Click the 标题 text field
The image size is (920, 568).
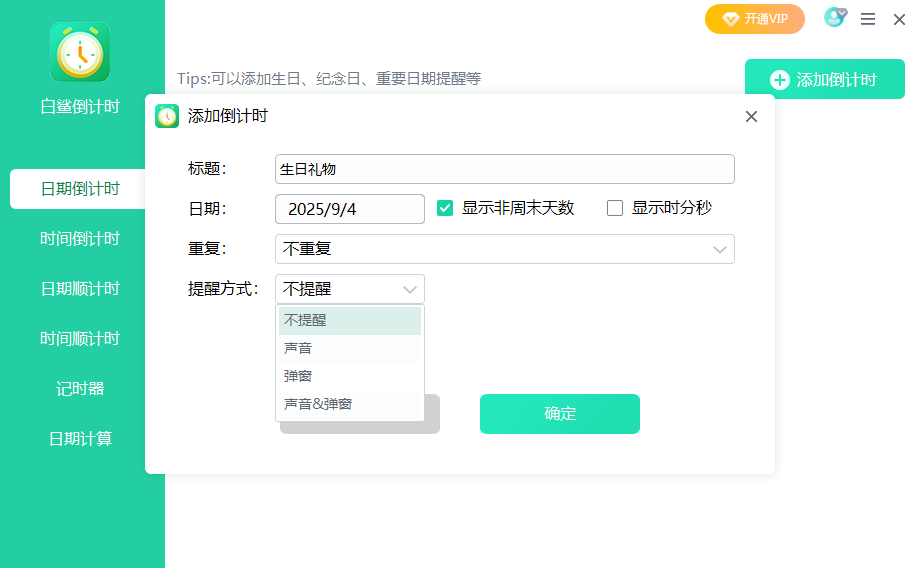tap(504, 169)
